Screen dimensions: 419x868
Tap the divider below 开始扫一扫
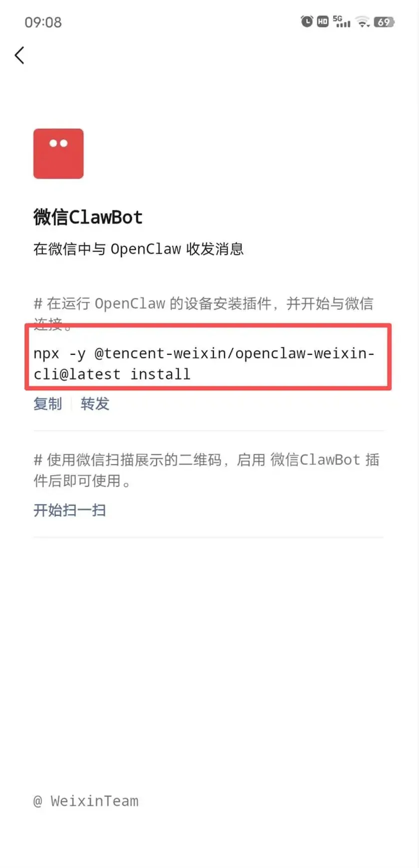209,538
